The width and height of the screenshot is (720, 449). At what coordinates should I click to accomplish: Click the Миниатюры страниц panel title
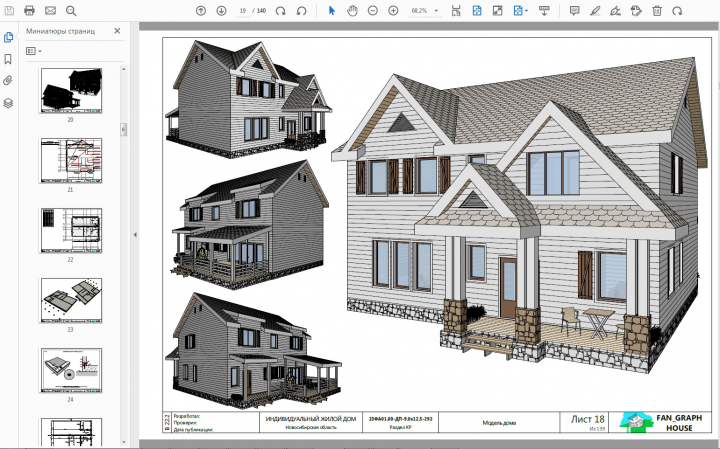(x=61, y=31)
